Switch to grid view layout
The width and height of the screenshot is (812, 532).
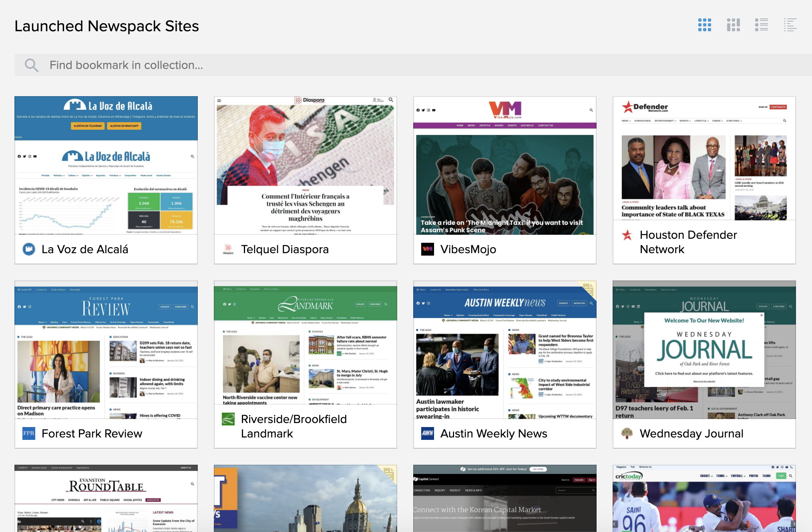tap(704, 25)
